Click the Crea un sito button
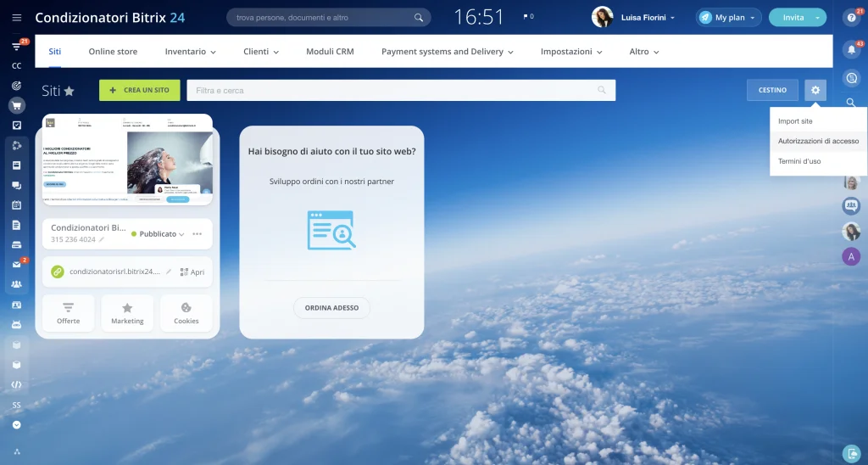 coord(139,90)
